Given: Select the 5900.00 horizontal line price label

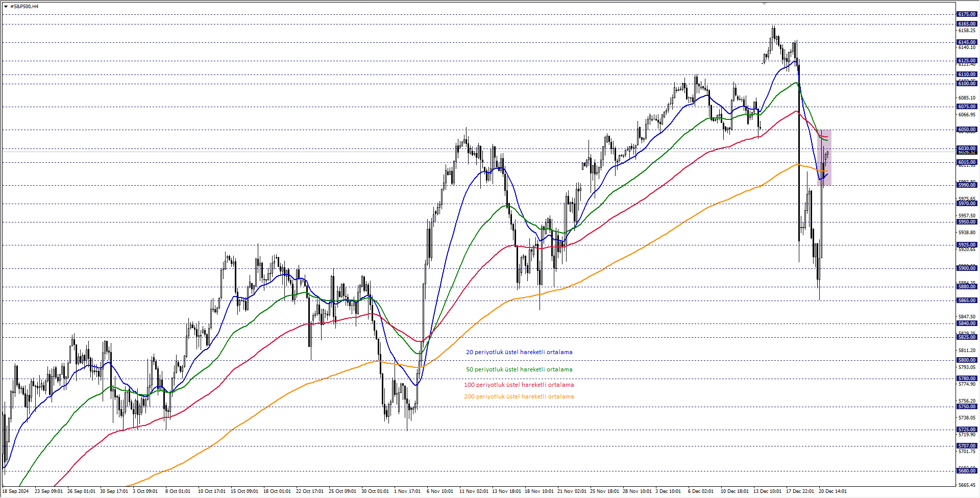Looking at the screenshot, I should [967, 268].
